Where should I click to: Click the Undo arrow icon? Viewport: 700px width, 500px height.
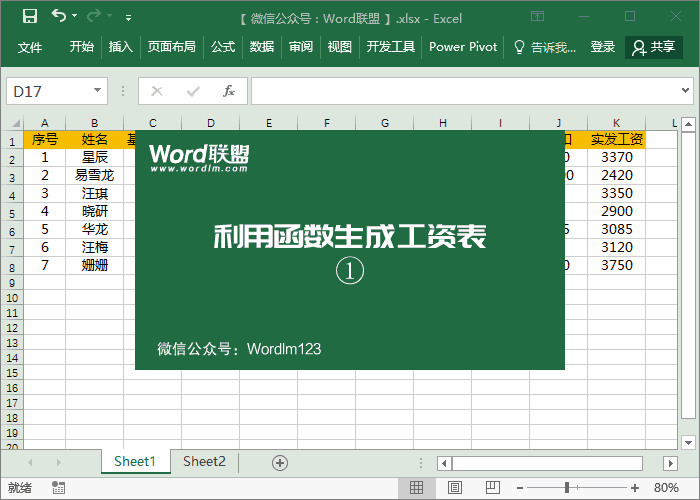tap(59, 17)
